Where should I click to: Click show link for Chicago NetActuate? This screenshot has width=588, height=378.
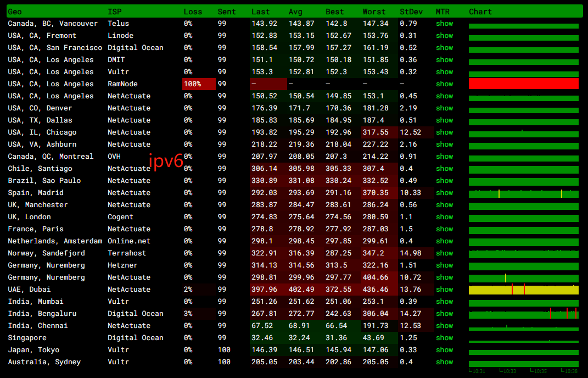[444, 132]
